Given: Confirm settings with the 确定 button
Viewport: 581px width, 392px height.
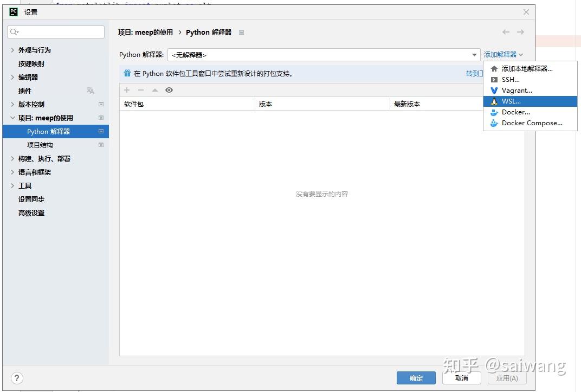Looking at the screenshot, I should tap(416, 378).
